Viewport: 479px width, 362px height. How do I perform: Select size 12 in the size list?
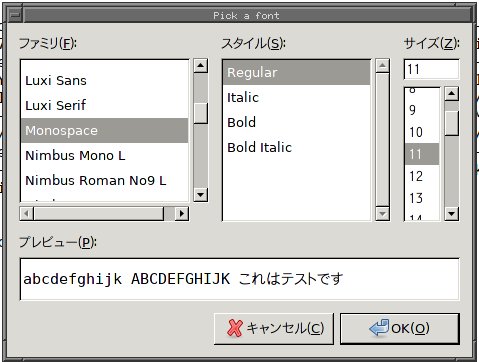click(422, 176)
